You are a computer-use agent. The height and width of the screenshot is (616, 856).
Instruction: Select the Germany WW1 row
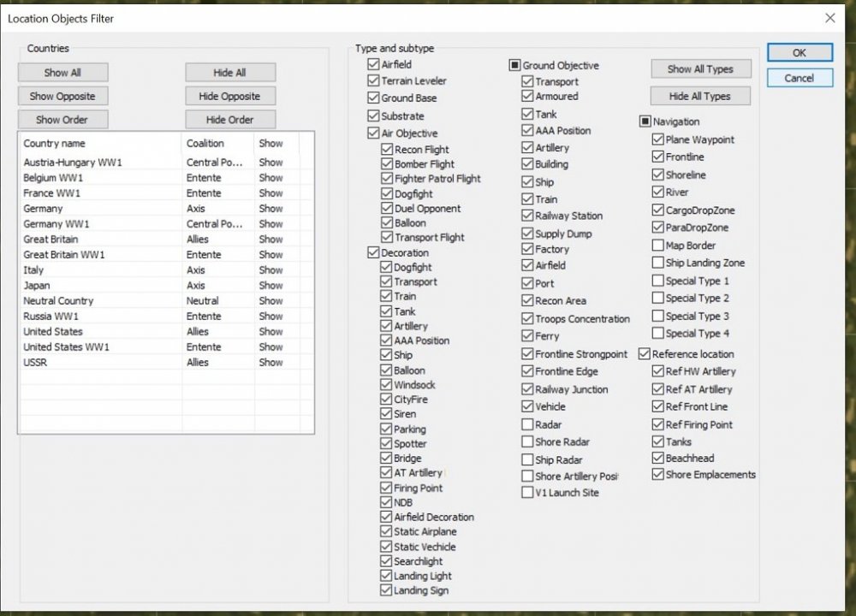pyautogui.click(x=56, y=224)
